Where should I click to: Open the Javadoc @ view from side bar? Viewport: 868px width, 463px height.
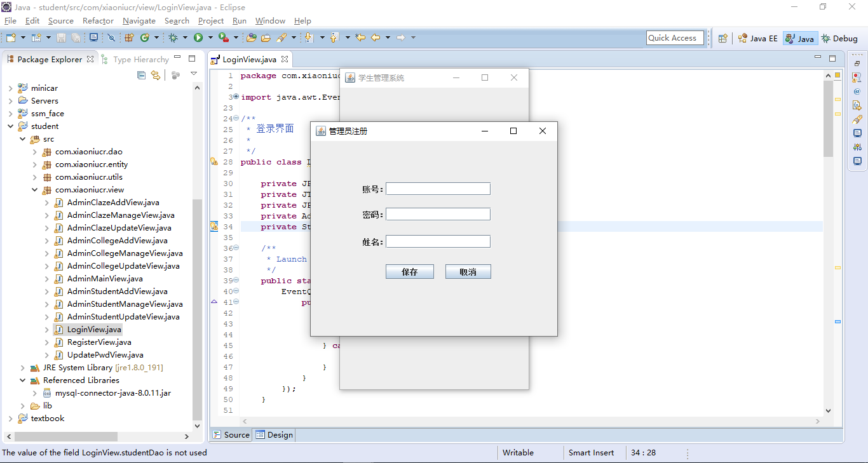pyautogui.click(x=857, y=91)
